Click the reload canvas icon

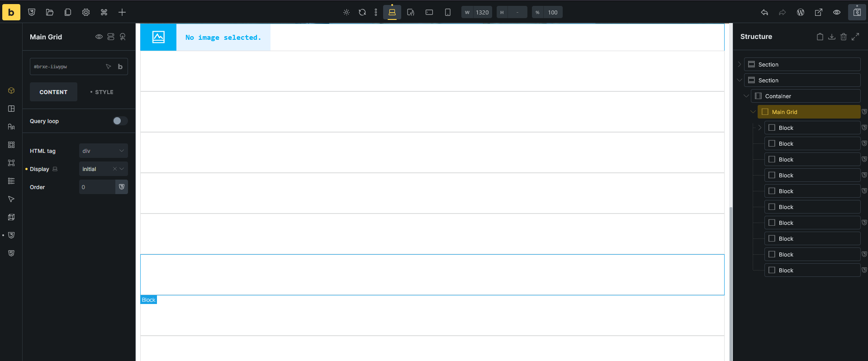(362, 12)
